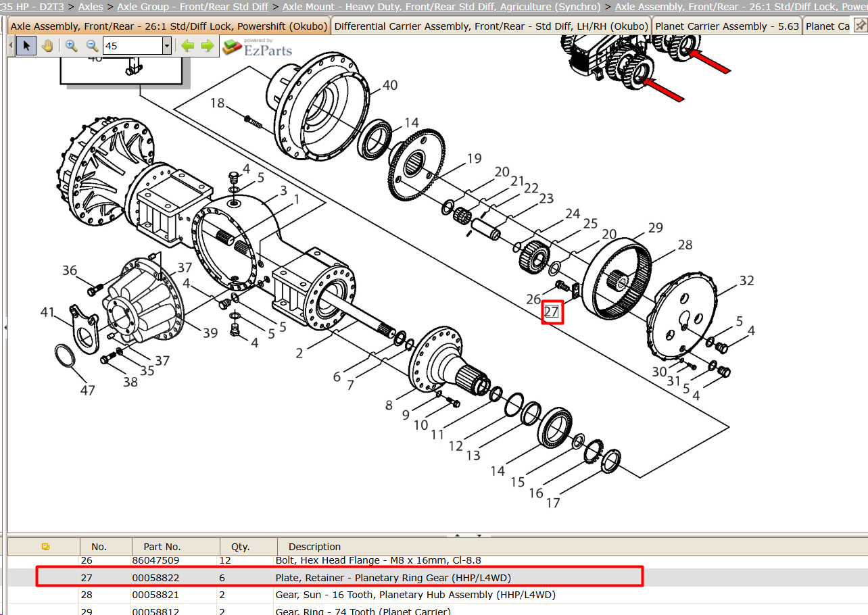868x615 pixels.
Task: Click callout 40 beside the hub housing
Action: 390,86
